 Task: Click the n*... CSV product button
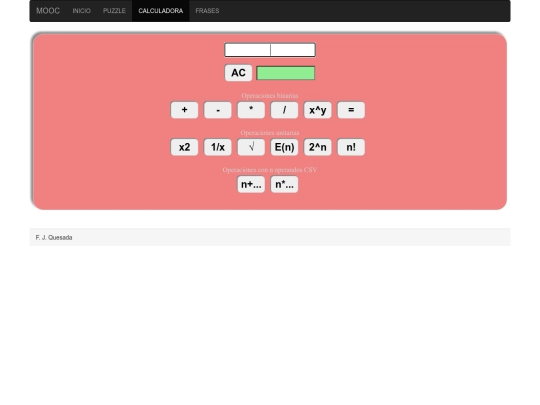click(284, 185)
